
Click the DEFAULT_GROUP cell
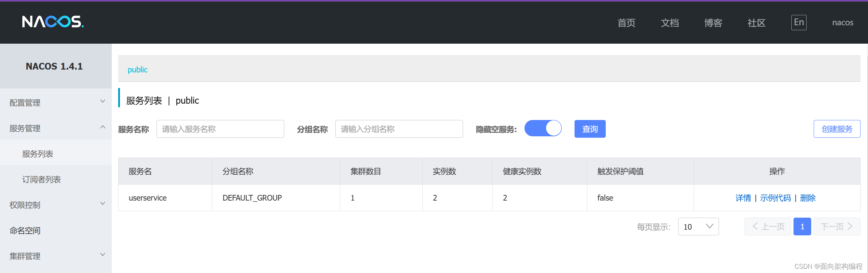tap(276, 198)
